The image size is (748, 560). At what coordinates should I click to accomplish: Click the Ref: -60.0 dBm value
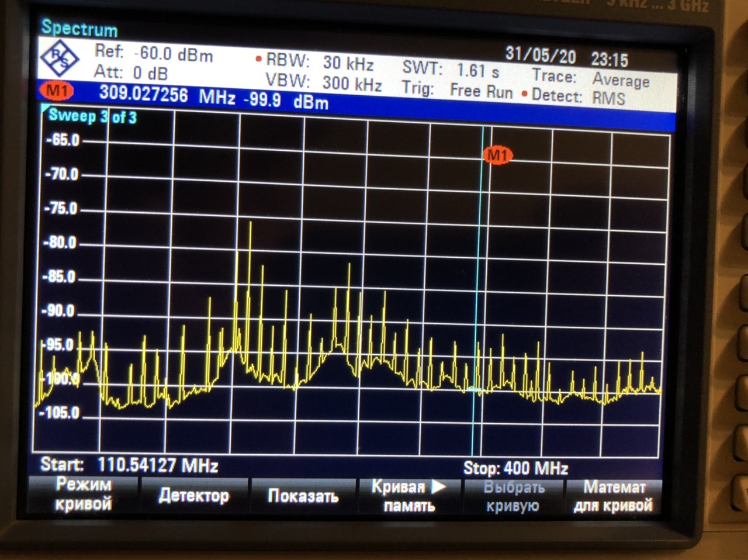click(x=153, y=53)
